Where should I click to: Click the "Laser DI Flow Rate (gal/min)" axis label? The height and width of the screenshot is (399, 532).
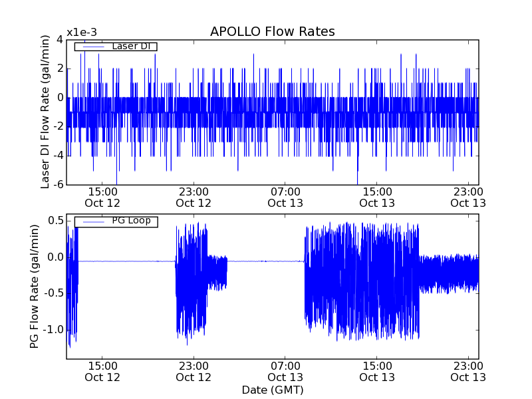coord(45,112)
